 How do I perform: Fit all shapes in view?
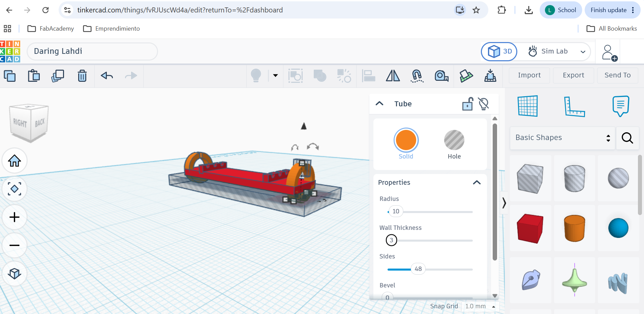14,189
